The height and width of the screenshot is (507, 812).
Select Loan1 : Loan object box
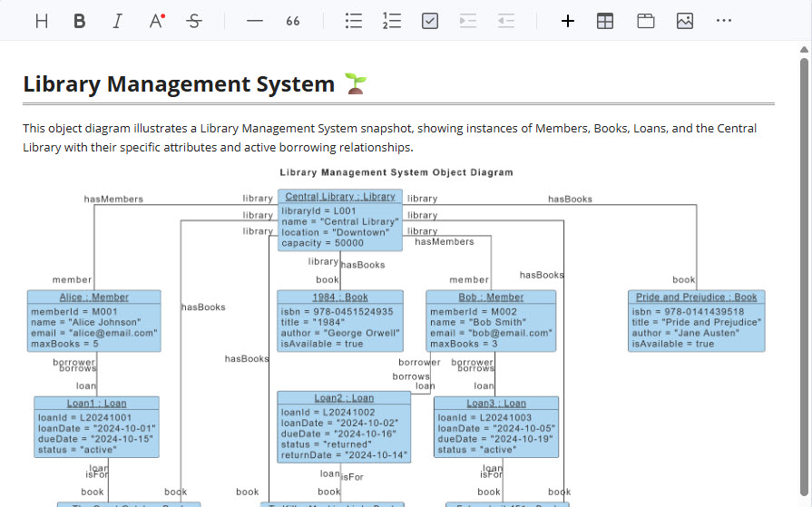click(x=97, y=427)
